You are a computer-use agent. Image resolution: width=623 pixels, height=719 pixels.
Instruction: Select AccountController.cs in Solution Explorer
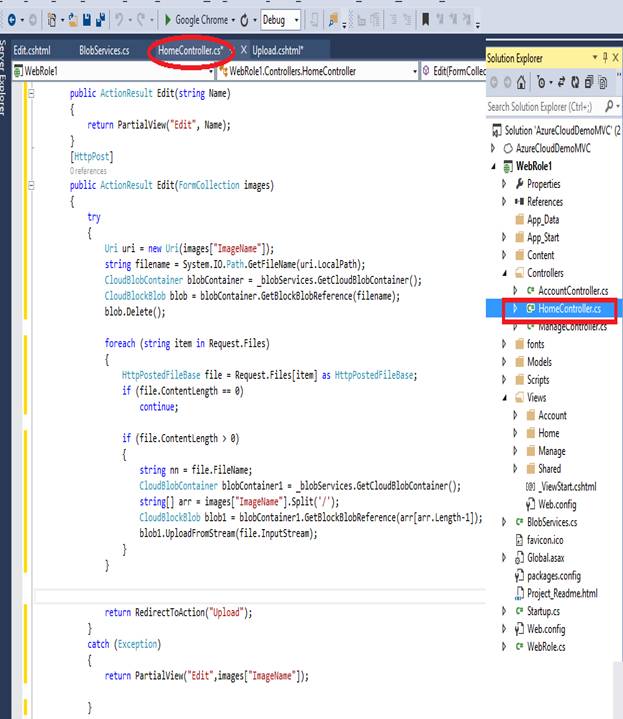pyautogui.click(x=568, y=291)
